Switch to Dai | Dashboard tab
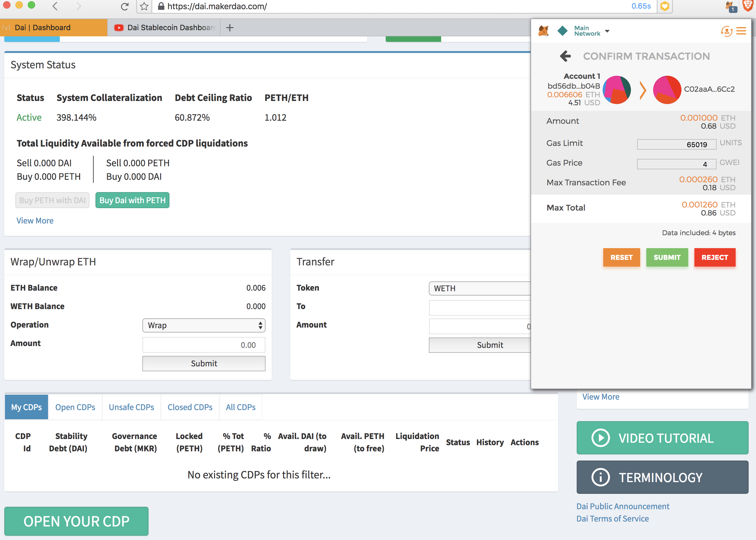The height and width of the screenshot is (540, 756). point(54,28)
